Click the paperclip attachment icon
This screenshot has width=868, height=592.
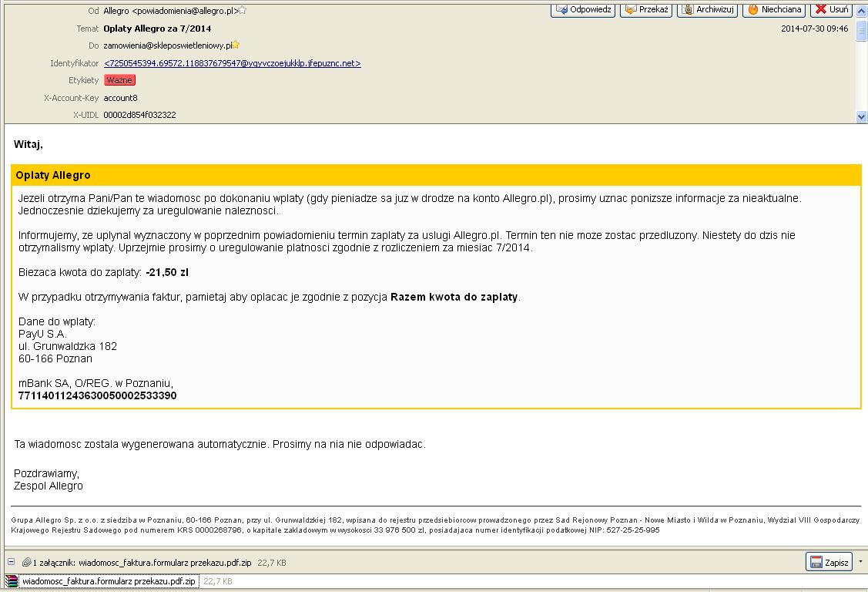tap(26, 562)
